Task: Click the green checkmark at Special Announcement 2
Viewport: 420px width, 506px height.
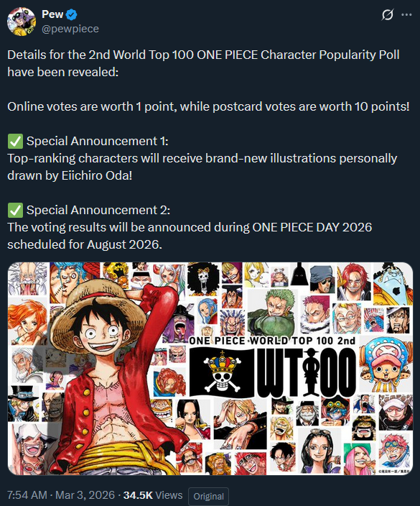Action: pos(15,211)
